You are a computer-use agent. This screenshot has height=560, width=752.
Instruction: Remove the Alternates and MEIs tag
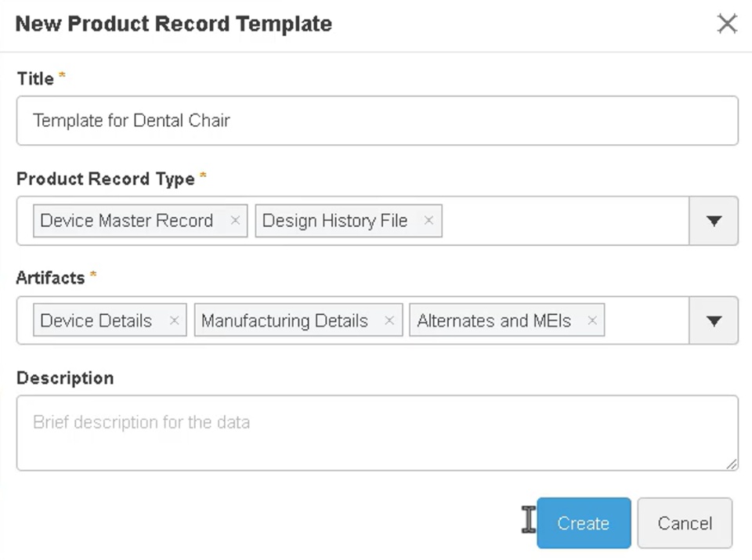(x=592, y=320)
